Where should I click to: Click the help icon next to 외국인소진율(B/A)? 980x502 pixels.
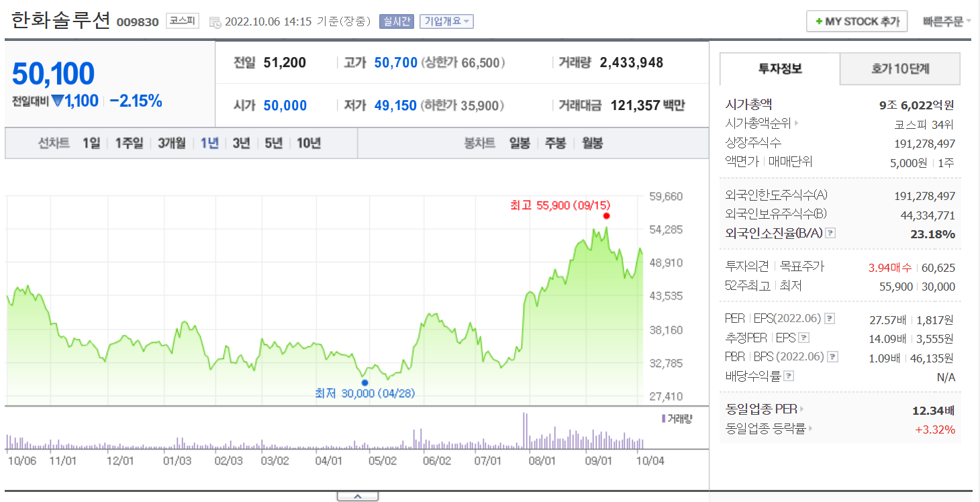[830, 234]
